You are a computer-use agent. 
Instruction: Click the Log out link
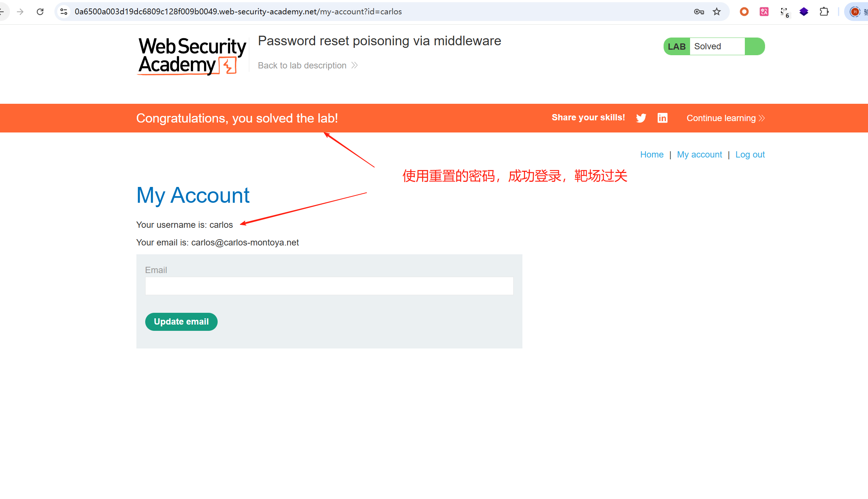click(x=750, y=155)
